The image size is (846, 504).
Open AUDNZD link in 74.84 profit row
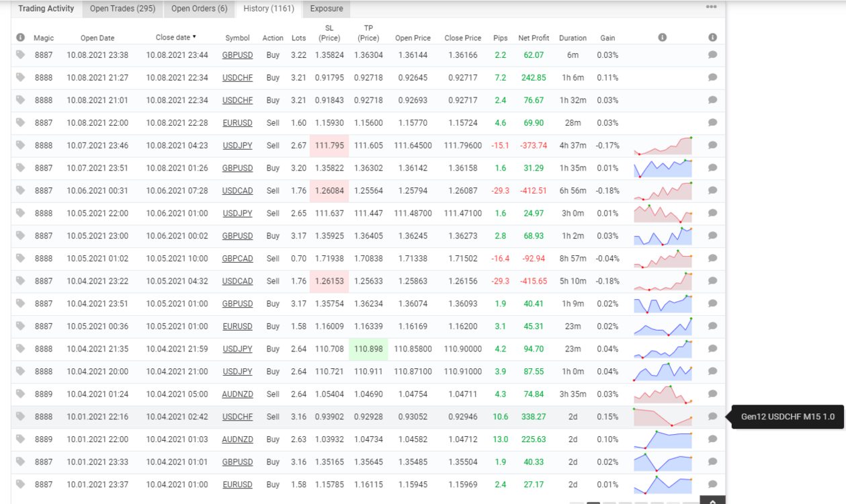tap(237, 394)
